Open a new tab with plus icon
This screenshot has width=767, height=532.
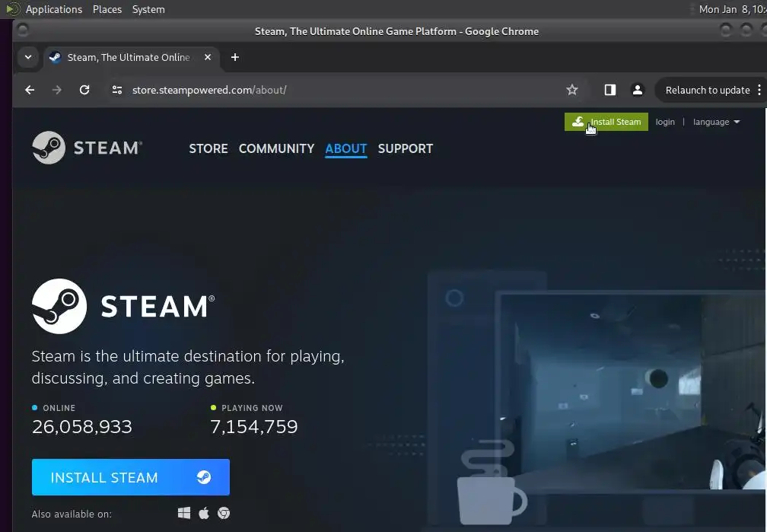click(x=235, y=57)
